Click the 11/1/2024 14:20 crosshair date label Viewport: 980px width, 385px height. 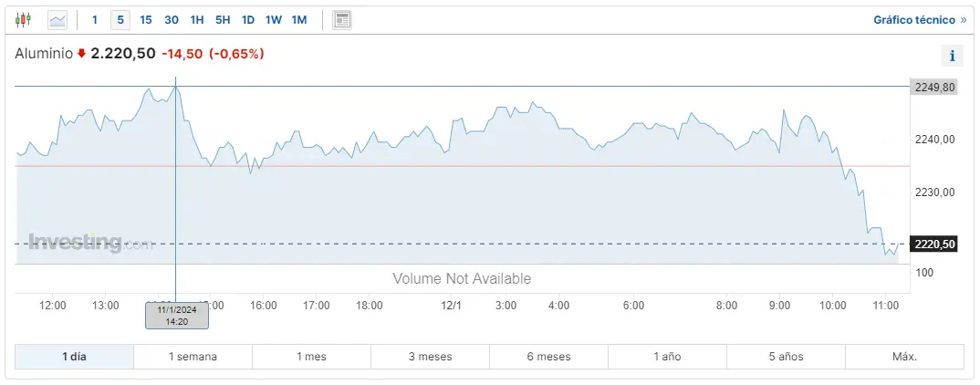point(177,316)
